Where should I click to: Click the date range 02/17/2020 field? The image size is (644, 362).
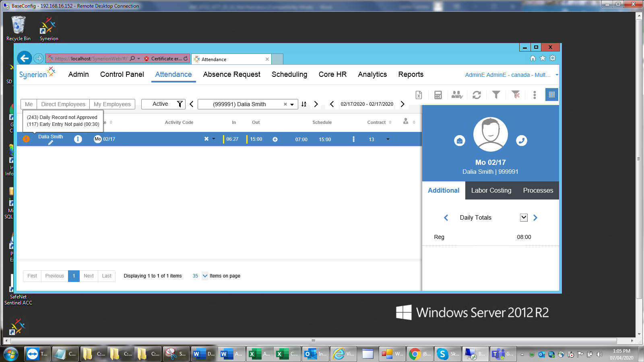tap(367, 104)
